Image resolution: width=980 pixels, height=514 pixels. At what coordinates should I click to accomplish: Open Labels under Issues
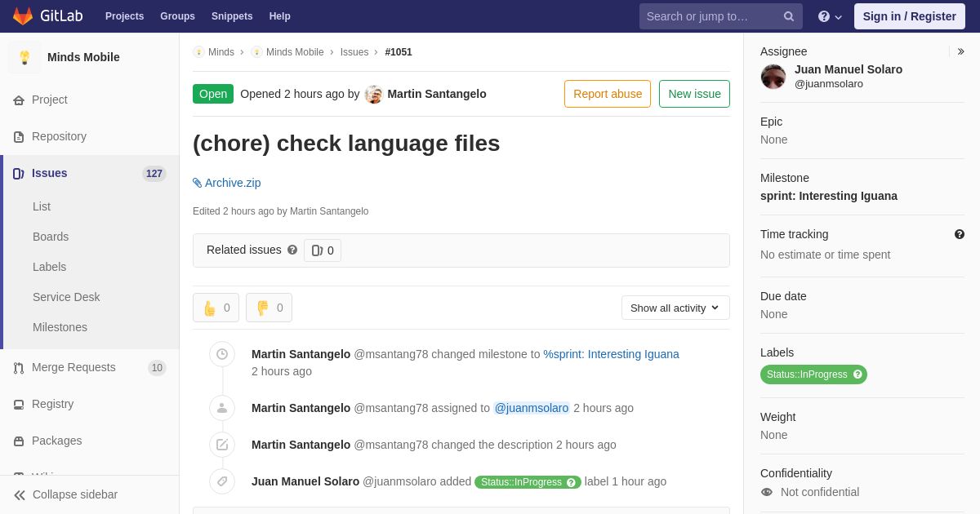click(49, 267)
